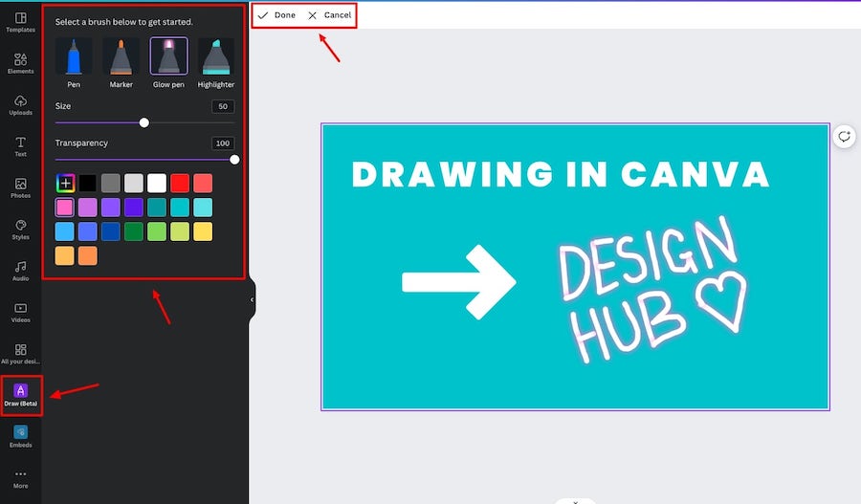This screenshot has height=504, width=861.
Task: Select the Draw (Beta) sidebar tab
Action: pyautogui.click(x=21, y=395)
